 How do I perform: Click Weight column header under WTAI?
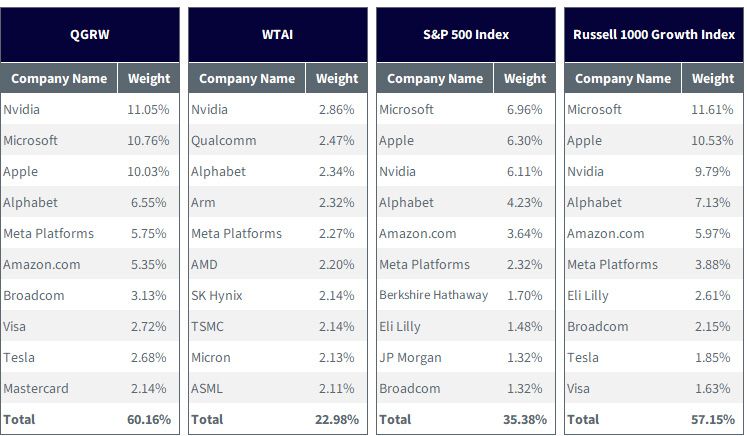pyautogui.click(x=337, y=78)
